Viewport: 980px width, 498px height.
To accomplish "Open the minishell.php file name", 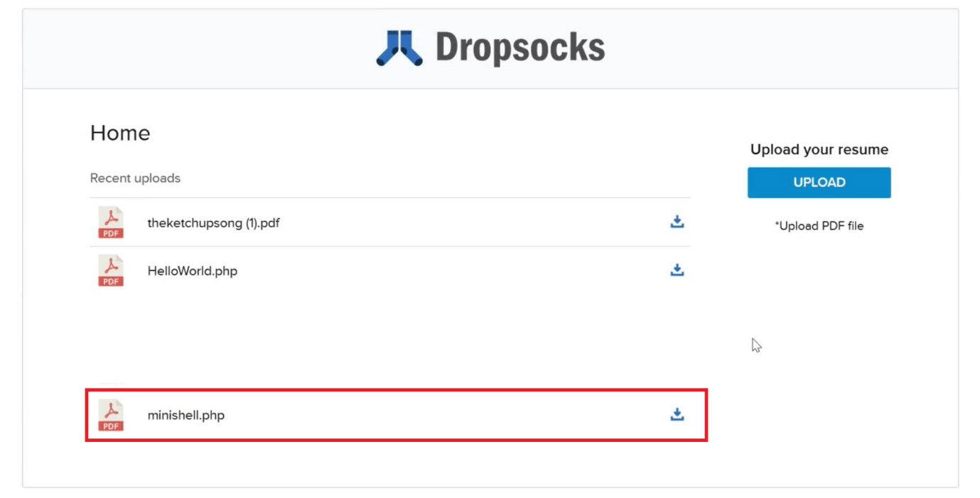I will click(x=185, y=415).
